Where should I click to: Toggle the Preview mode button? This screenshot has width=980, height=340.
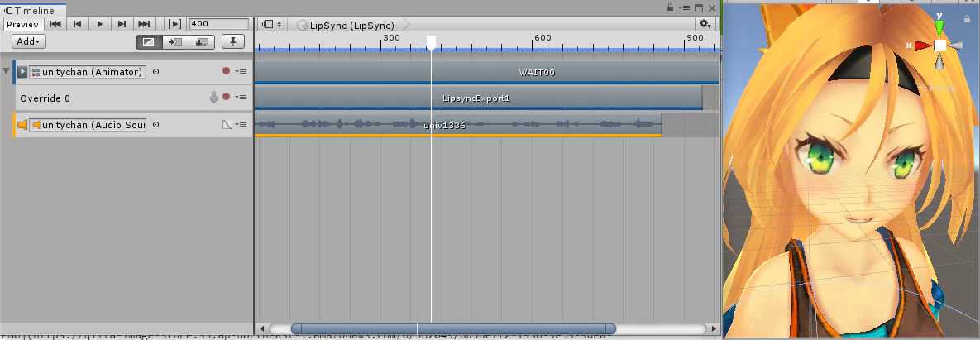(22, 24)
